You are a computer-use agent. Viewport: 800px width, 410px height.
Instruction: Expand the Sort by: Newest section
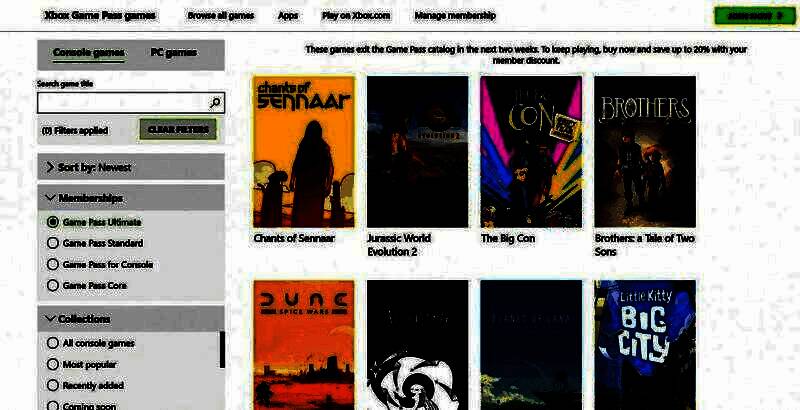tap(130, 167)
